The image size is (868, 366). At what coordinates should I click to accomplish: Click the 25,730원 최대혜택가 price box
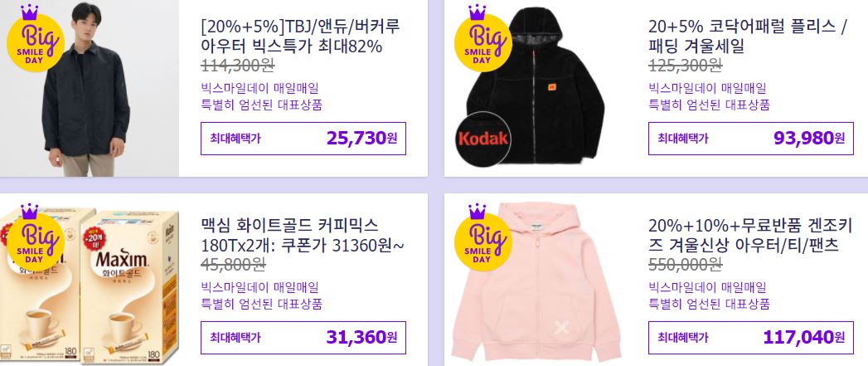(x=303, y=139)
